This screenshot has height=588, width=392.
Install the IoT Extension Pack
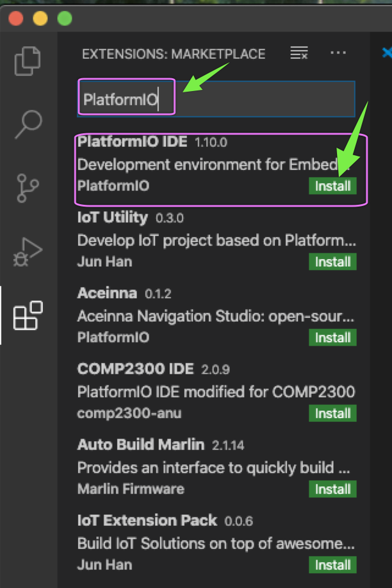[332, 565]
